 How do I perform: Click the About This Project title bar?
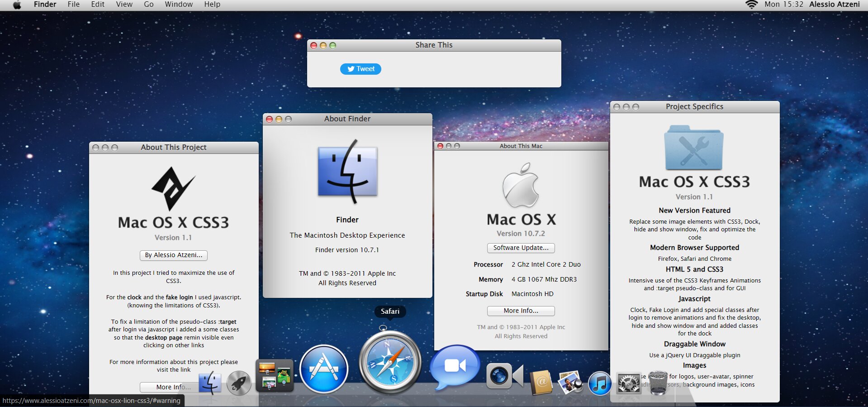pos(174,148)
